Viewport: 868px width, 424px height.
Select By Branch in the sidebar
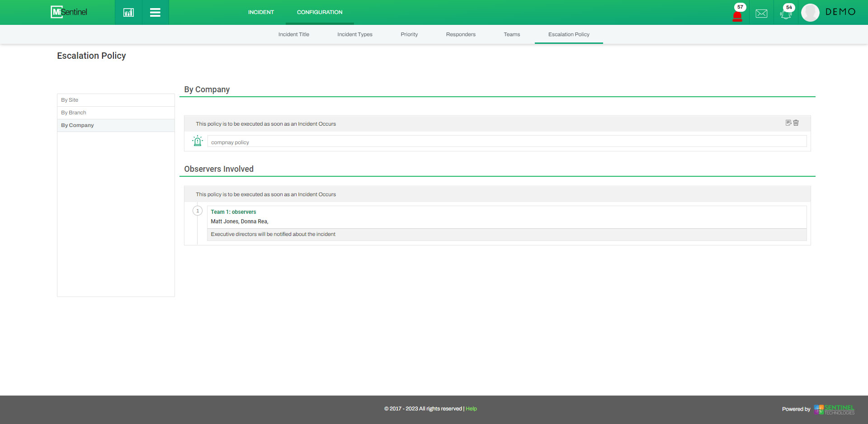tap(74, 113)
